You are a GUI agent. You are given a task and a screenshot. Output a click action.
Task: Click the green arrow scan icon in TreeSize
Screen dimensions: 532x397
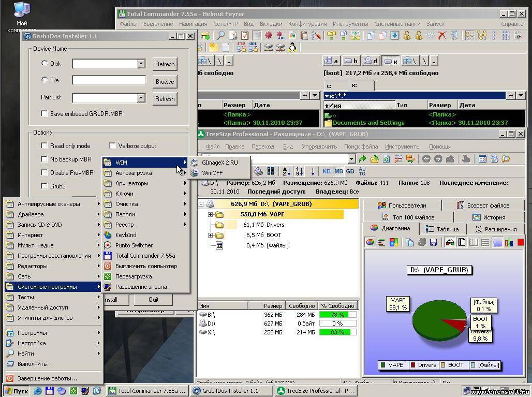(x=362, y=159)
